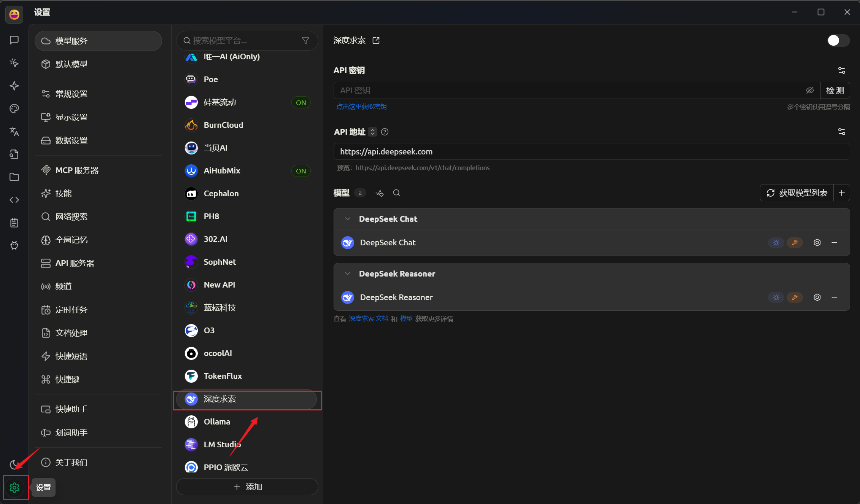The image size is (860, 504).
Task: Select ocoolAI in provider list
Action: [x=247, y=353]
